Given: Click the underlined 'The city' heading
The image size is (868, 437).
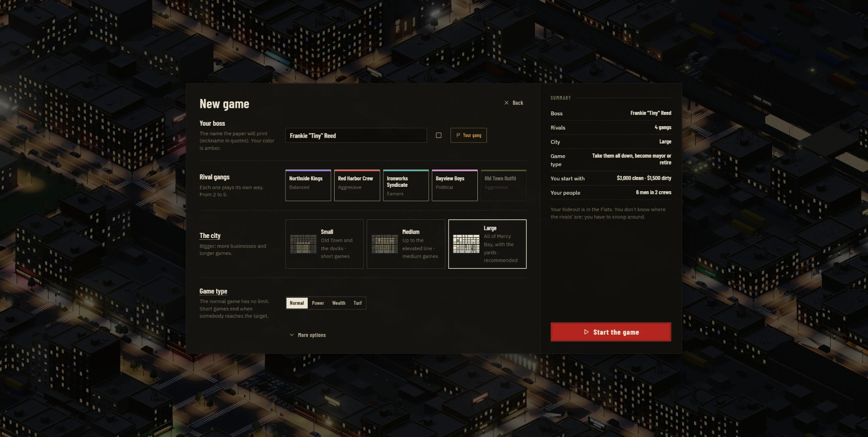Looking at the screenshot, I should [210, 235].
